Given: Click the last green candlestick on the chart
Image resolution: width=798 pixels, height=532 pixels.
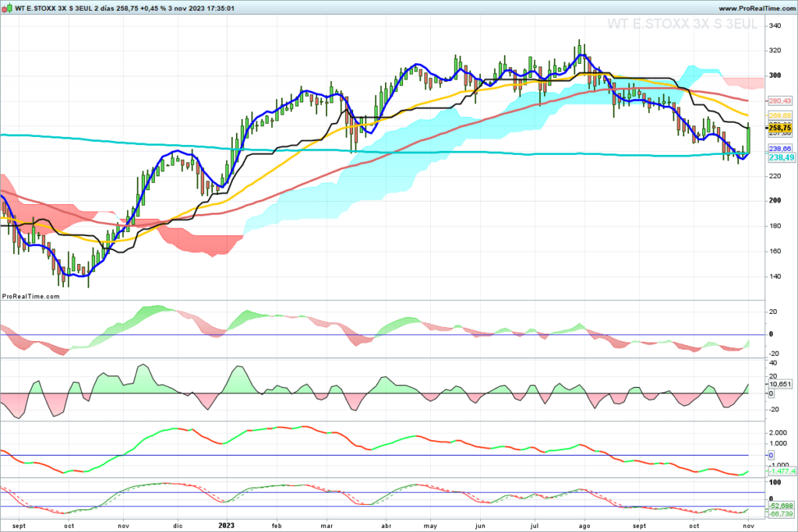Looking at the screenshot, I should click(748, 137).
